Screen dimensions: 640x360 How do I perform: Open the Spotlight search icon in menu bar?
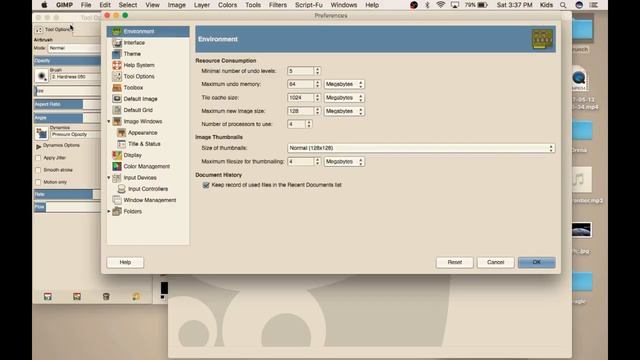pyautogui.click(x=563, y=5)
